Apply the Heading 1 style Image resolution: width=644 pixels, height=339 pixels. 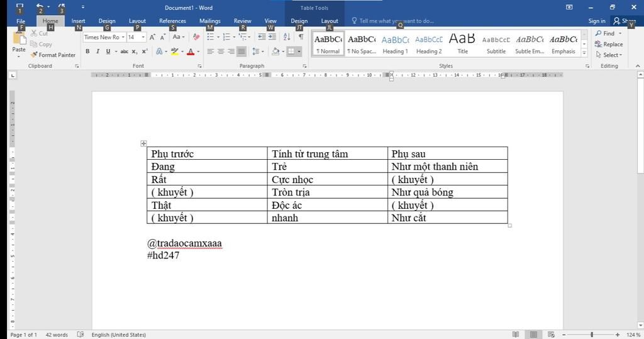(x=395, y=44)
